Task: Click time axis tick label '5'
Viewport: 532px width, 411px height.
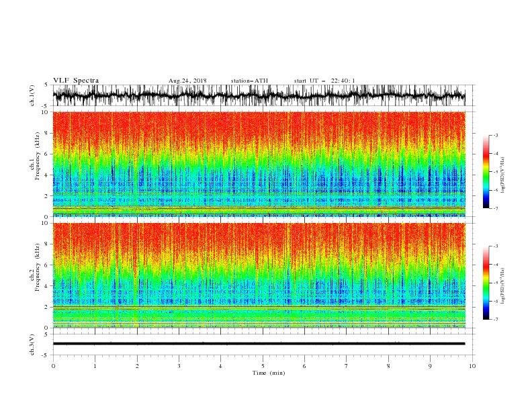Action: click(263, 366)
